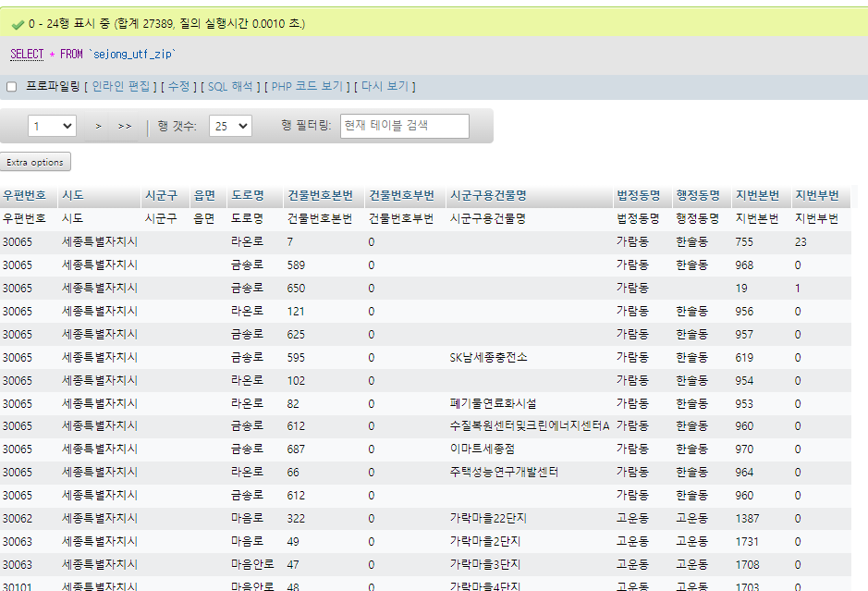
Task: Click the 지번본번 value 619
Action: point(744,358)
